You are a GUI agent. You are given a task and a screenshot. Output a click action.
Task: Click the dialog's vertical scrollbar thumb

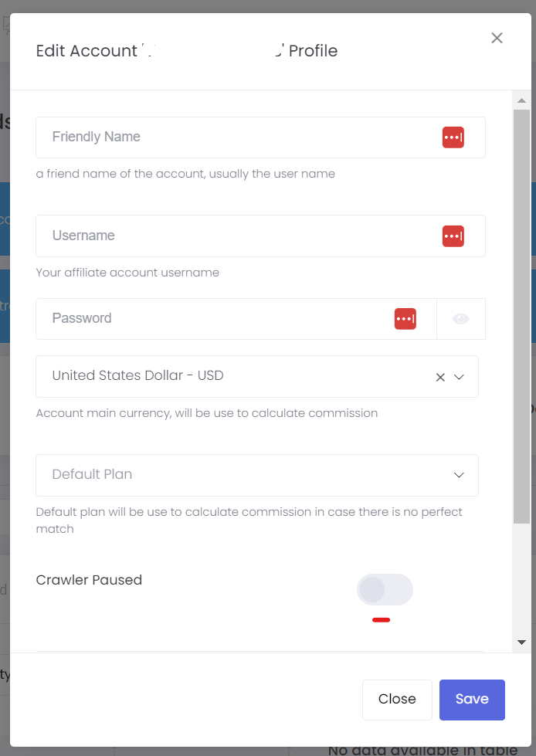coord(521,317)
